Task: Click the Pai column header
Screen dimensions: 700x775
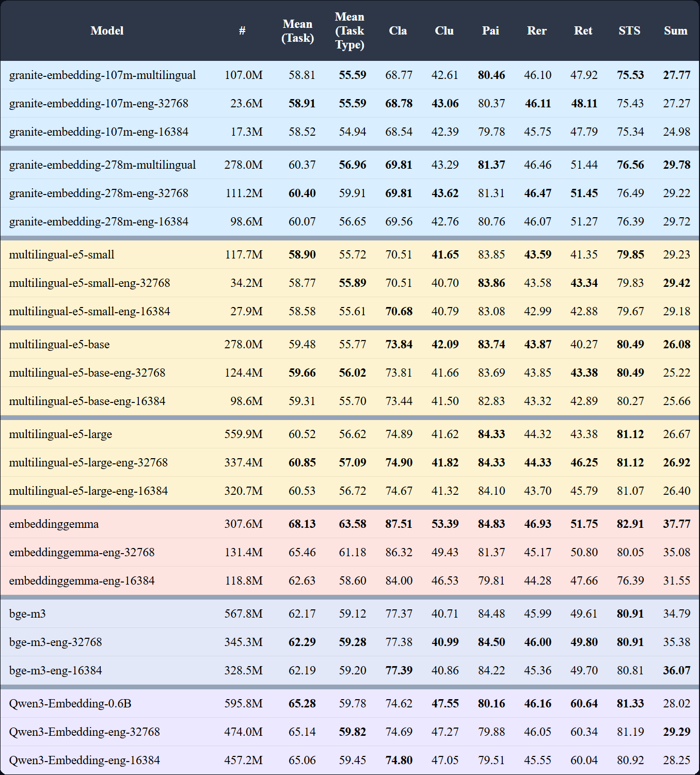Action: tap(490, 31)
